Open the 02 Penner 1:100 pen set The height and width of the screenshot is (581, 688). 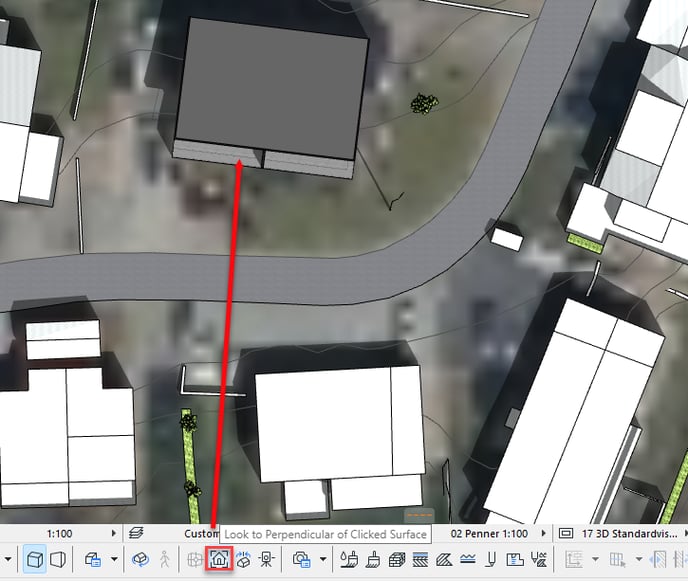(489, 534)
